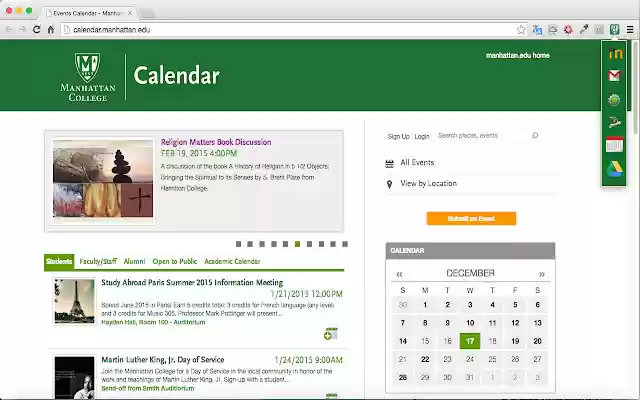Go to previous month in calendar
640x400 pixels.
(399, 274)
